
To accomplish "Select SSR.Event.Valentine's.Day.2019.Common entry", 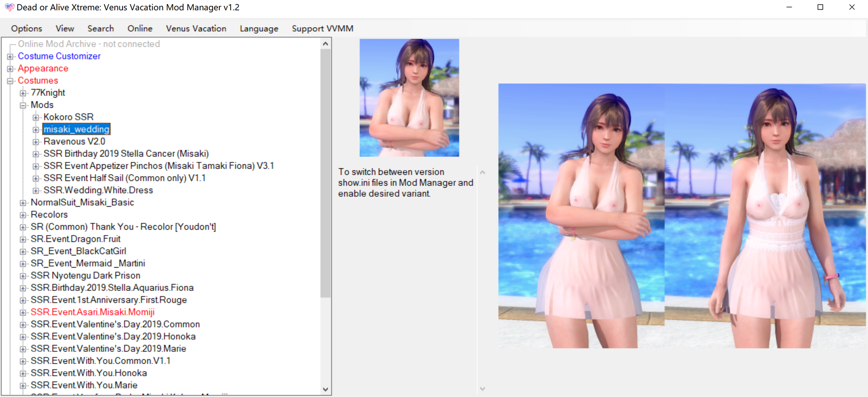I will coord(115,325).
